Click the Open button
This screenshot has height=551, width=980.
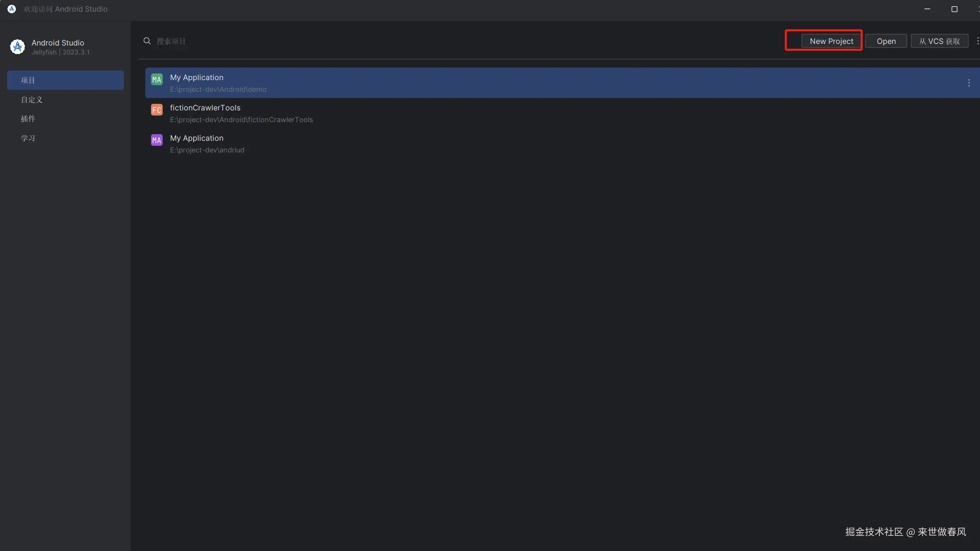pyautogui.click(x=886, y=41)
